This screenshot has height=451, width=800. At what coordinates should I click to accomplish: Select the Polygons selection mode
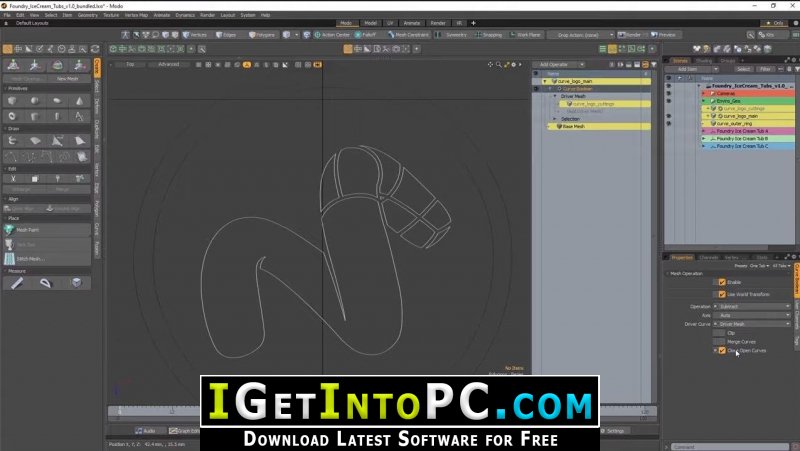point(262,35)
